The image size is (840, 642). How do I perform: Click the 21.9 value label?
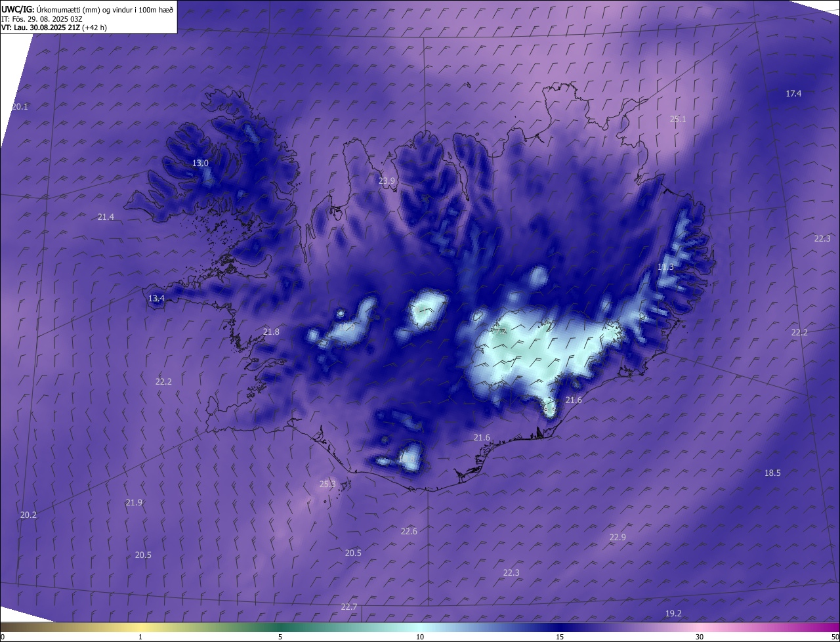[134, 502]
